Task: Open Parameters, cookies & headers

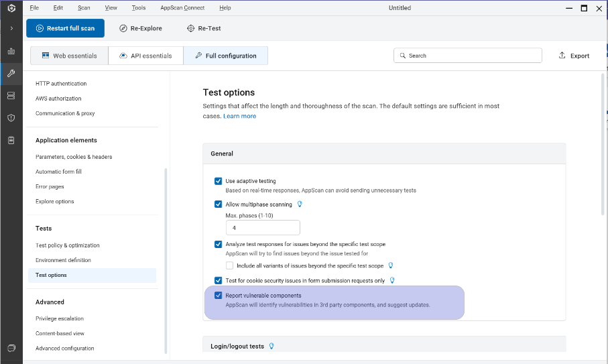Action: tap(74, 157)
